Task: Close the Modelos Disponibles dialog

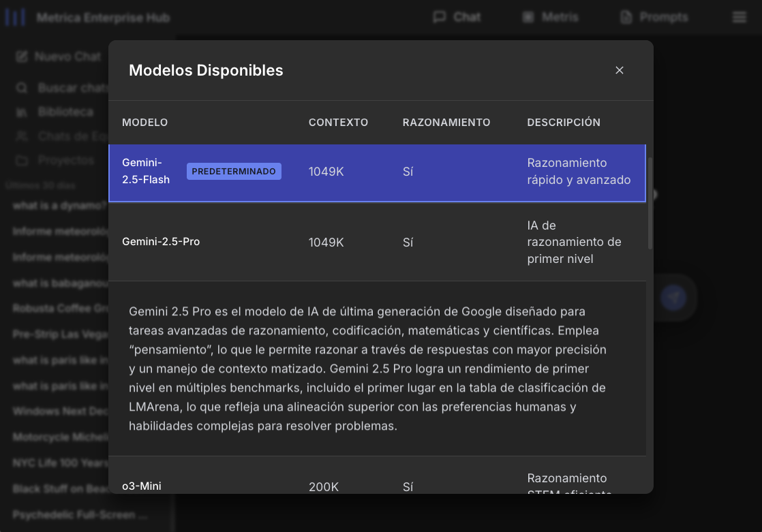Action: (x=620, y=70)
